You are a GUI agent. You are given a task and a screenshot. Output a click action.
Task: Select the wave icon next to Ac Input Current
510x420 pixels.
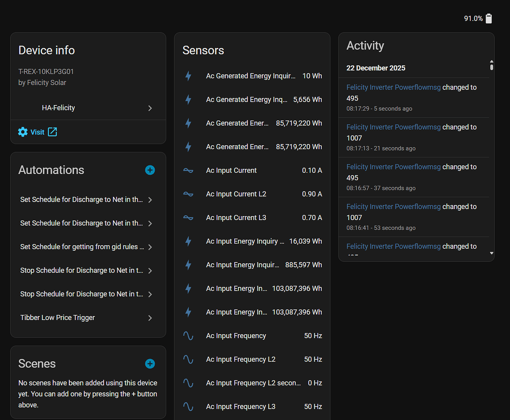188,170
